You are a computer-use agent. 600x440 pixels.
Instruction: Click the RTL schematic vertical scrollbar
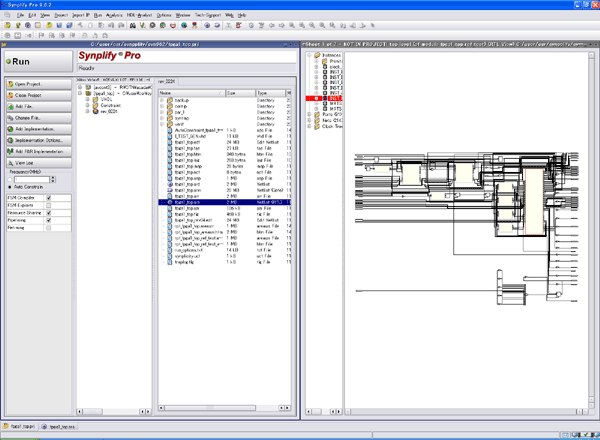click(x=592, y=230)
